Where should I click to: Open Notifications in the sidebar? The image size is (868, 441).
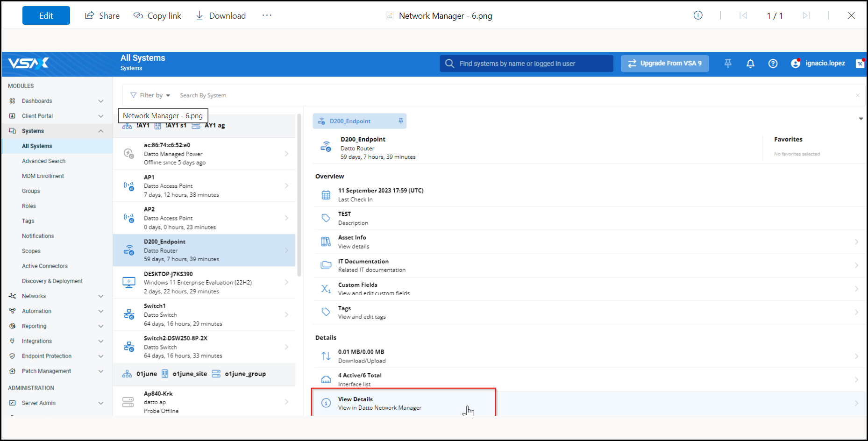38,236
